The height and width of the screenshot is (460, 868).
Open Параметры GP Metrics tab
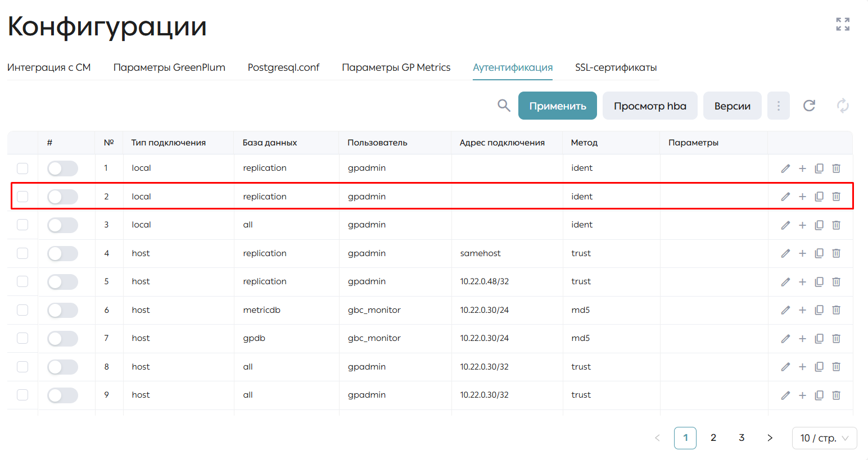(x=396, y=67)
